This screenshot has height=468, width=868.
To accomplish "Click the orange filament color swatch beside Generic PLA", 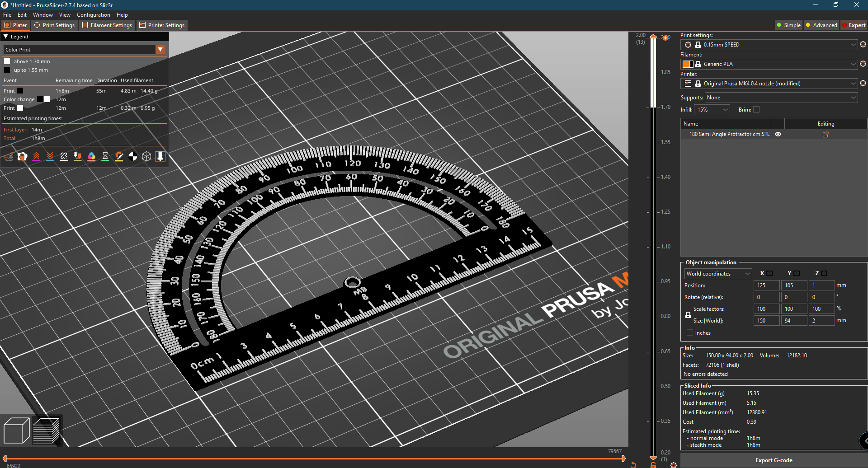I will tap(688, 64).
